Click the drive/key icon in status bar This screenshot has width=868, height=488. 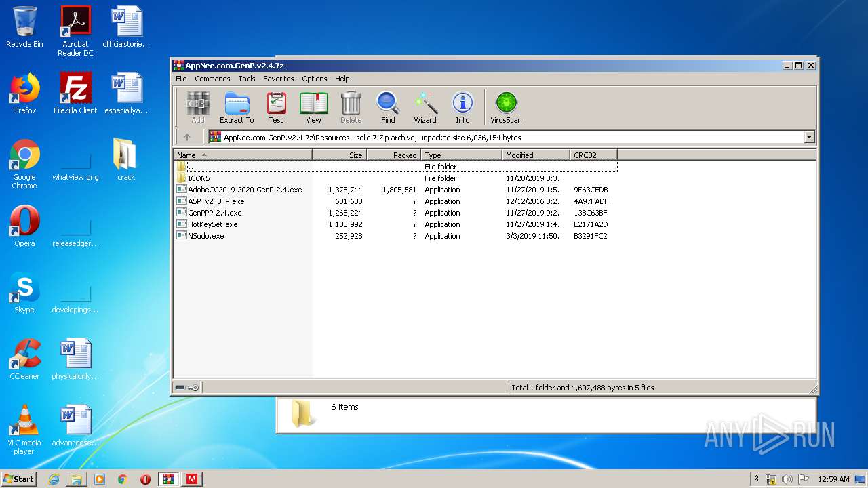click(x=187, y=388)
